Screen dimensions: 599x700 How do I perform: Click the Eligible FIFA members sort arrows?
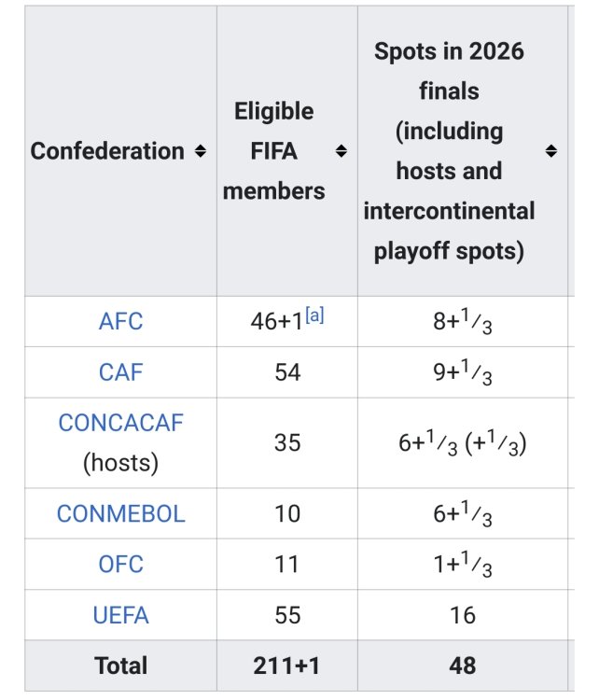(x=341, y=151)
